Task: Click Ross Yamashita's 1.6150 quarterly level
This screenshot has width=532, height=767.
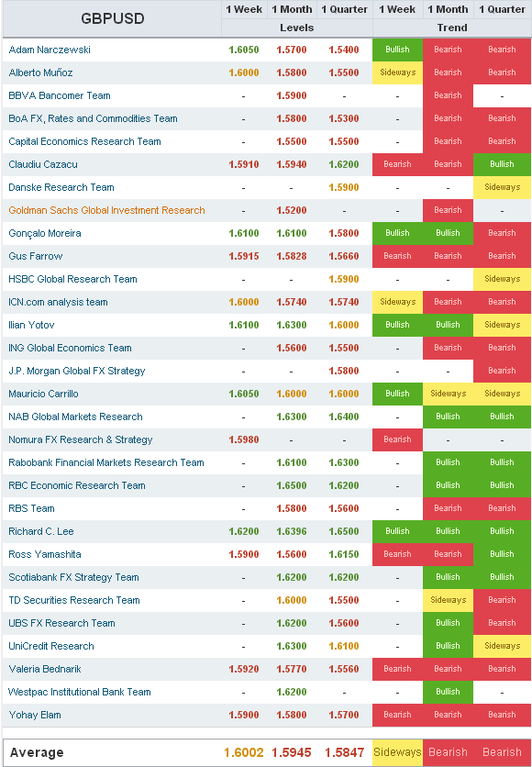Action: point(344,555)
